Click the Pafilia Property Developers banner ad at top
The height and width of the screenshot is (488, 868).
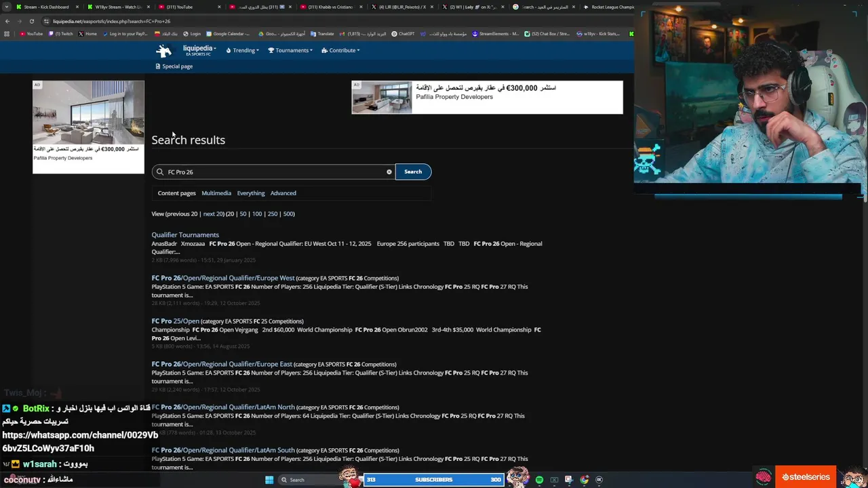coord(487,98)
